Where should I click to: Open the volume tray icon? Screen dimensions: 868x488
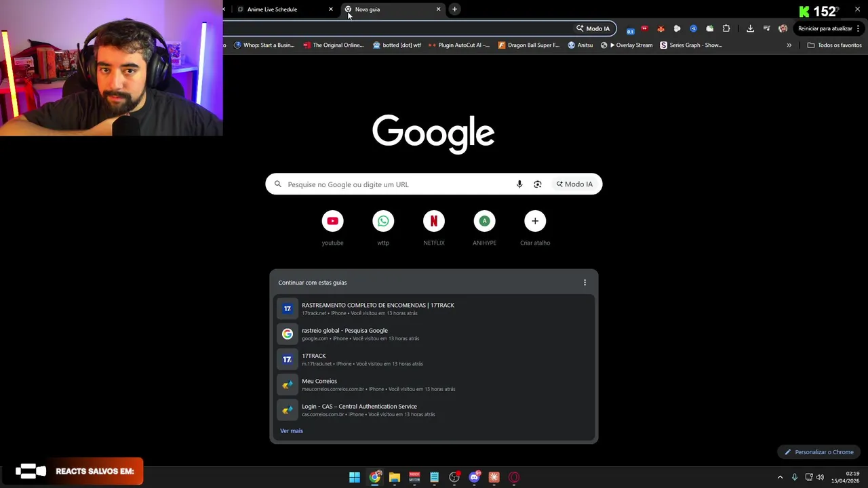pos(820,477)
